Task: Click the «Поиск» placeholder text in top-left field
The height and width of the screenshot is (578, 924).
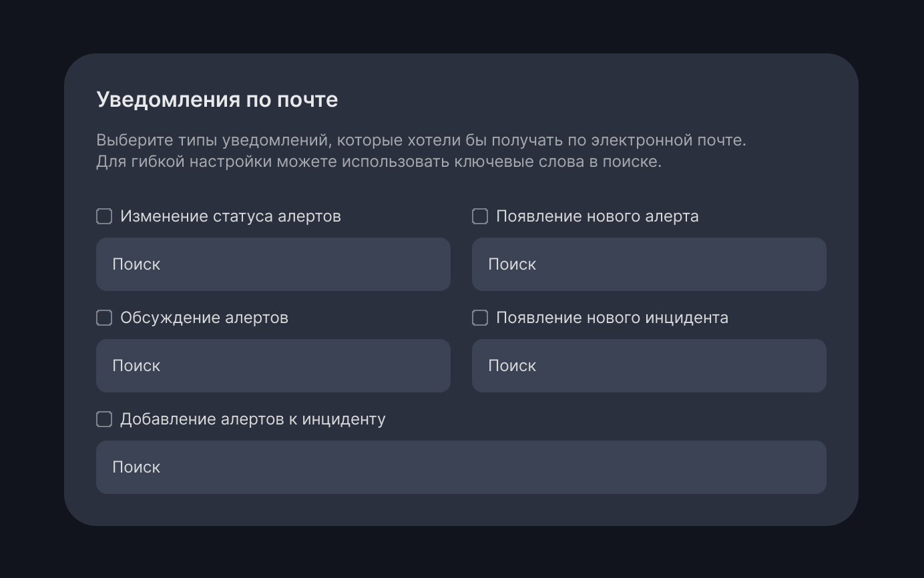Action: point(136,264)
